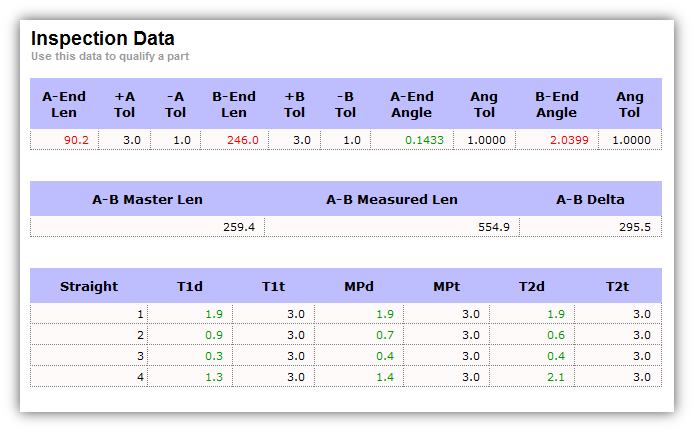Select the A-B Measured Len value 554.9

(494, 227)
